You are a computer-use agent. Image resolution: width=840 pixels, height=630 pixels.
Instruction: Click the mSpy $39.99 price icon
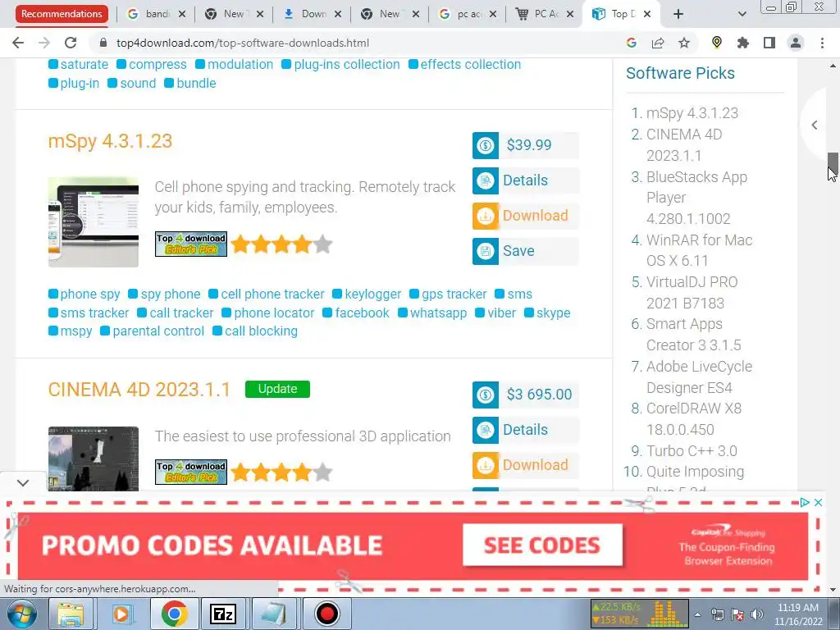click(486, 145)
